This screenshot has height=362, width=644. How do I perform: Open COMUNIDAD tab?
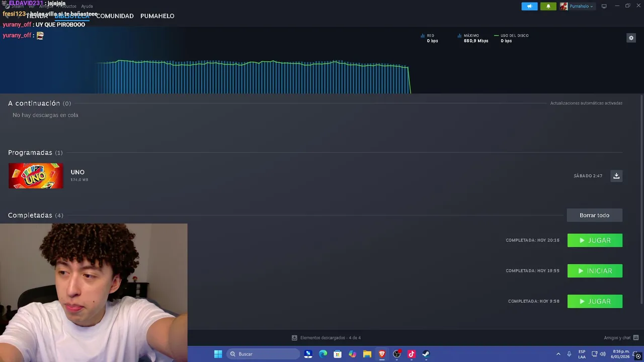pyautogui.click(x=115, y=16)
